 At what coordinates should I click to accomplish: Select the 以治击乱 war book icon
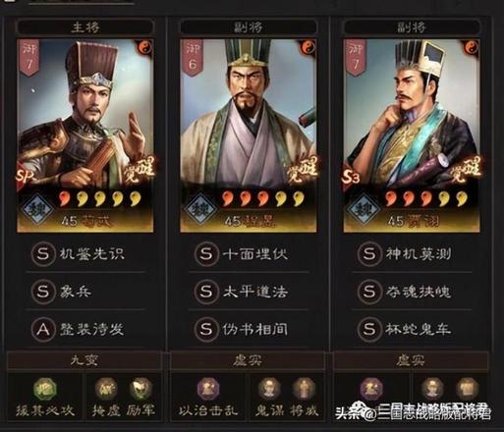(x=208, y=389)
